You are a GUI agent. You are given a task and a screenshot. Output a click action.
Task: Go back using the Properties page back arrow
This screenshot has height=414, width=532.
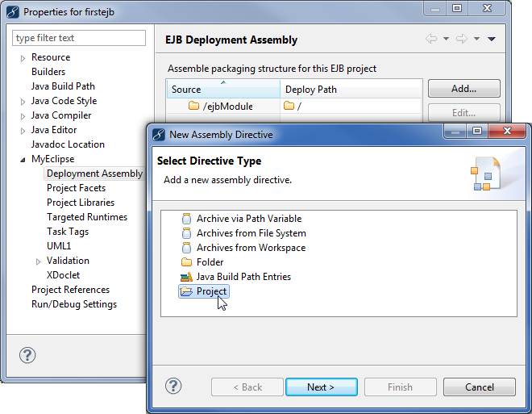(431, 39)
